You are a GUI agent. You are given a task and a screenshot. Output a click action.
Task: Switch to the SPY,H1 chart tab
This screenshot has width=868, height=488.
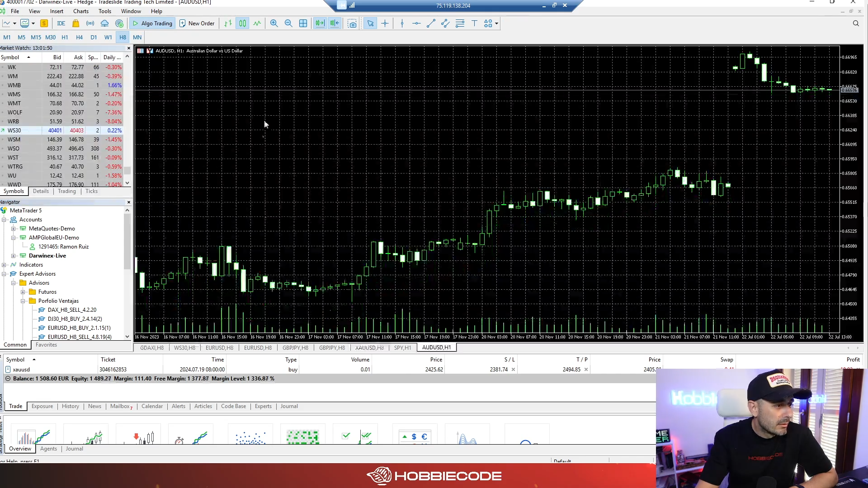(x=402, y=348)
